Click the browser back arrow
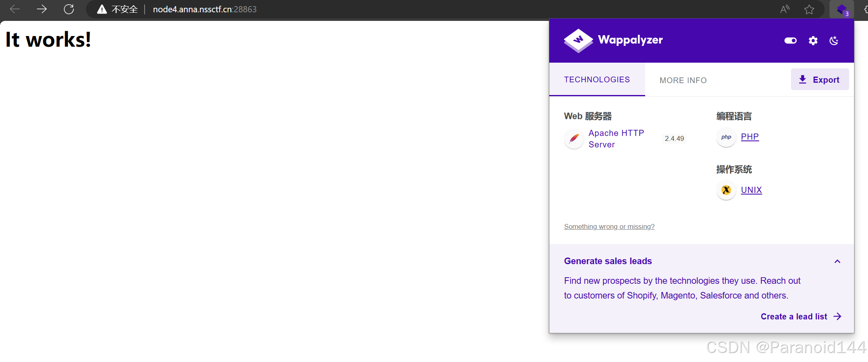The width and height of the screenshot is (868, 362). 15,9
